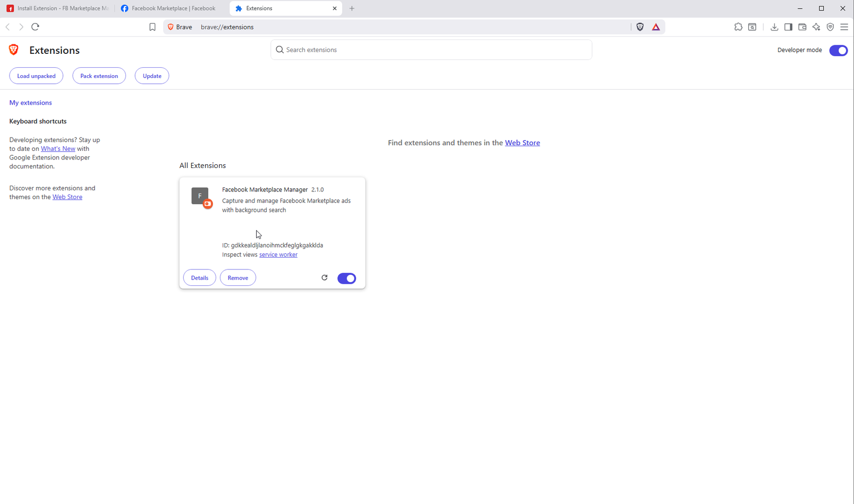Screen dimensions: 854x504
Task: Click the Brave site label in address bar
Action: (x=180, y=27)
